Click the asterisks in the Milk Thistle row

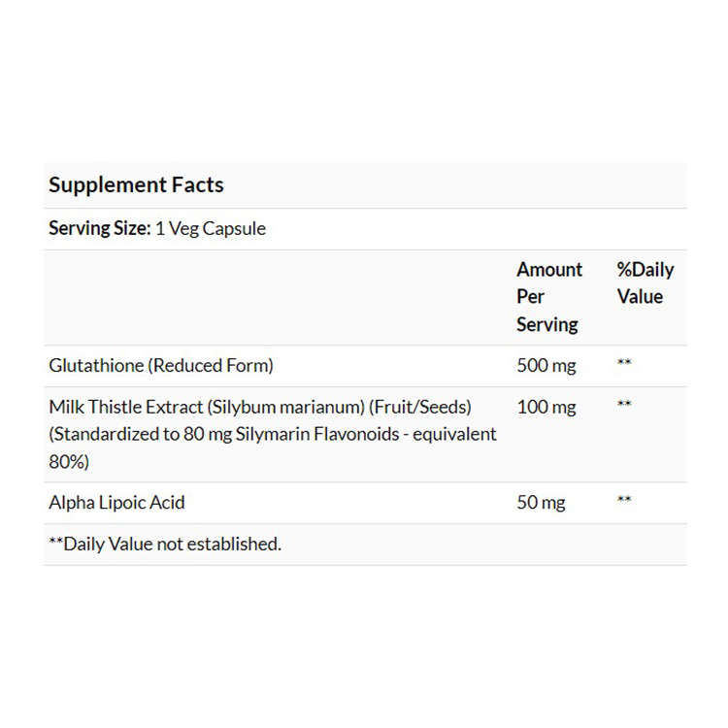click(x=624, y=404)
